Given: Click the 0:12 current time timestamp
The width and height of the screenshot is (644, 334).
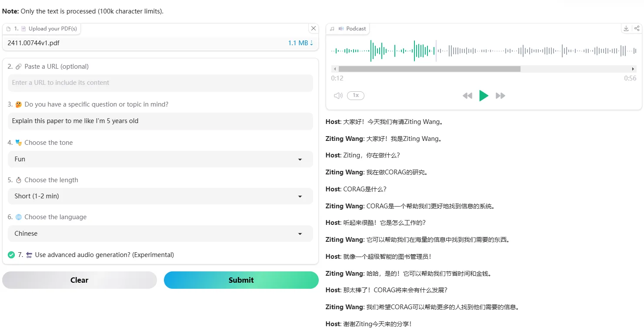Looking at the screenshot, I should [337, 78].
